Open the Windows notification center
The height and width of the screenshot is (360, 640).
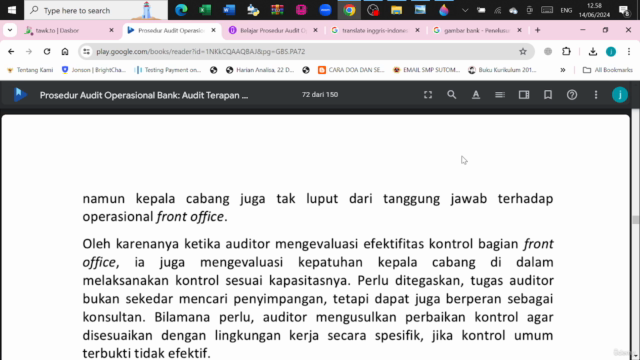[x=624, y=10]
